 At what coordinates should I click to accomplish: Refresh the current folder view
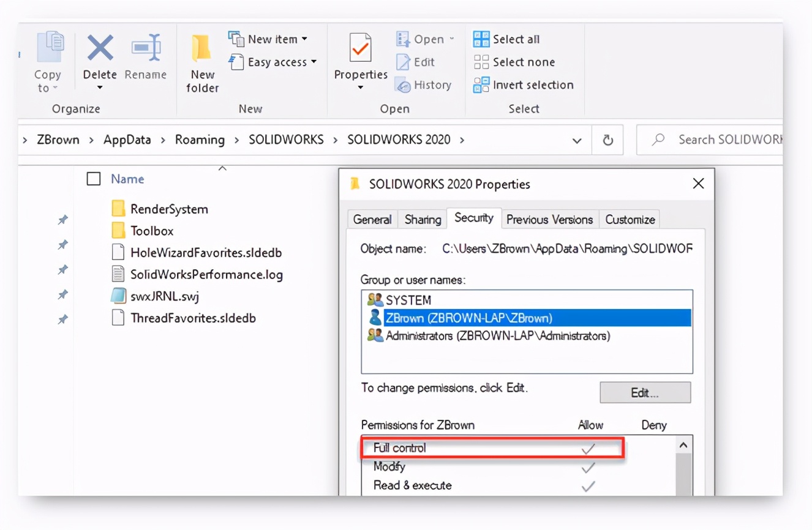click(607, 140)
